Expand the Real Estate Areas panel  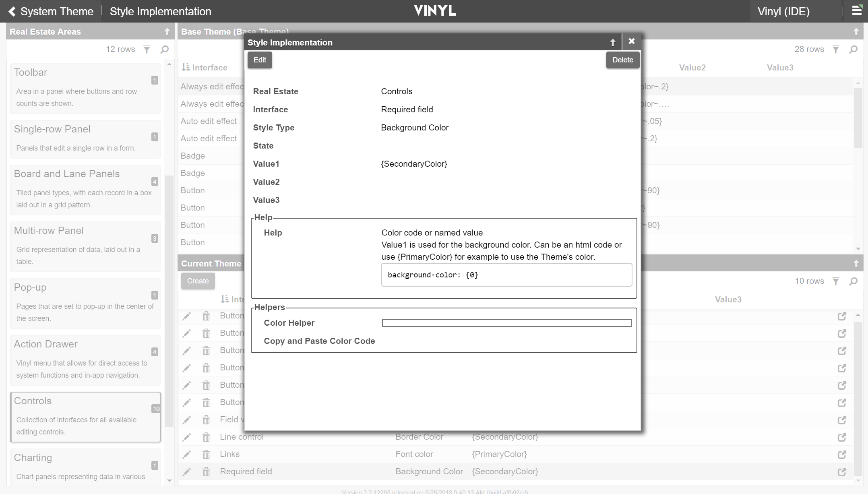coord(167,31)
